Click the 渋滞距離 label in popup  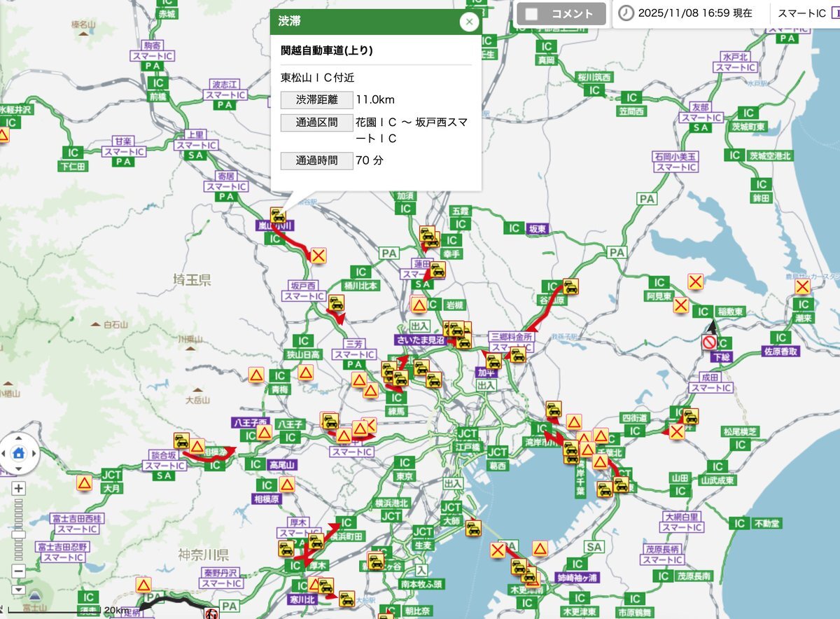[316, 99]
